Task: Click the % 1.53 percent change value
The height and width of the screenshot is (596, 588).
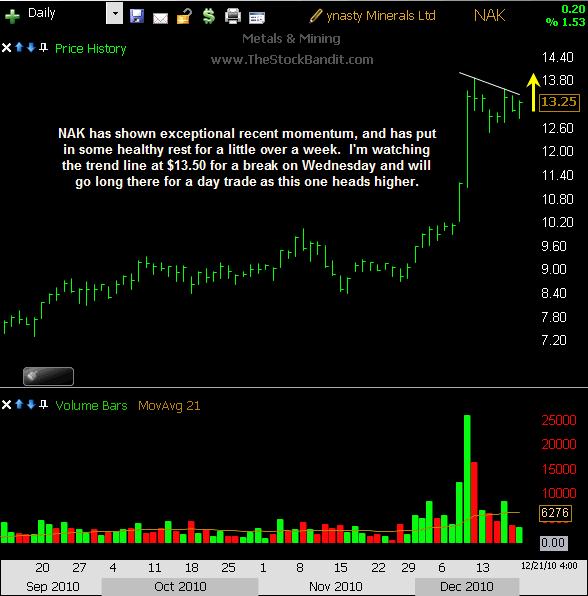Action: [566, 22]
